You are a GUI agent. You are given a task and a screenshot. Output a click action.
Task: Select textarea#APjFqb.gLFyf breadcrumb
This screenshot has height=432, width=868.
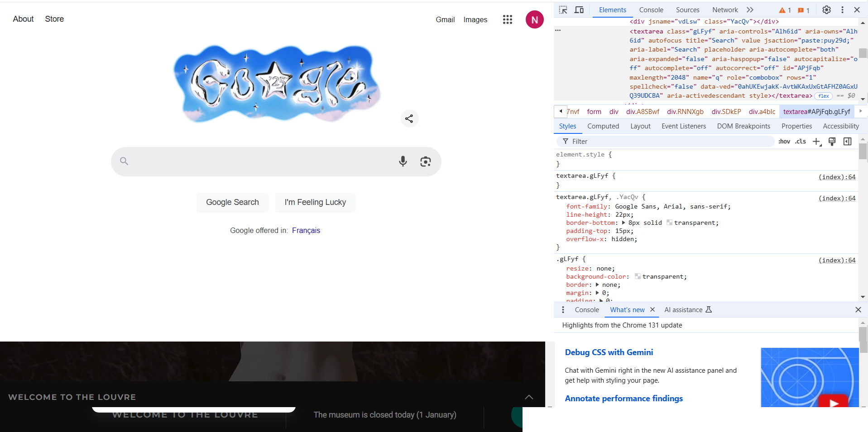(x=816, y=112)
